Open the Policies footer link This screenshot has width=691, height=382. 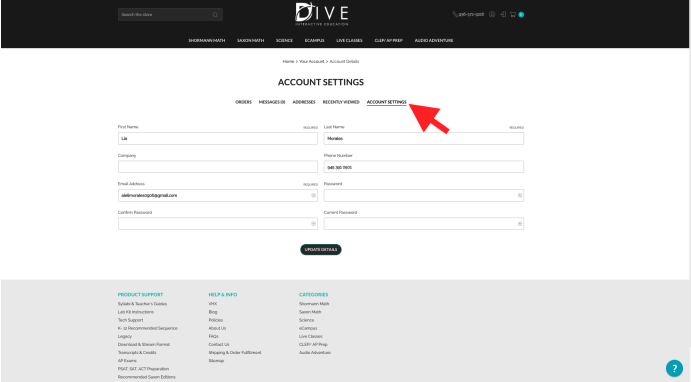coord(216,320)
